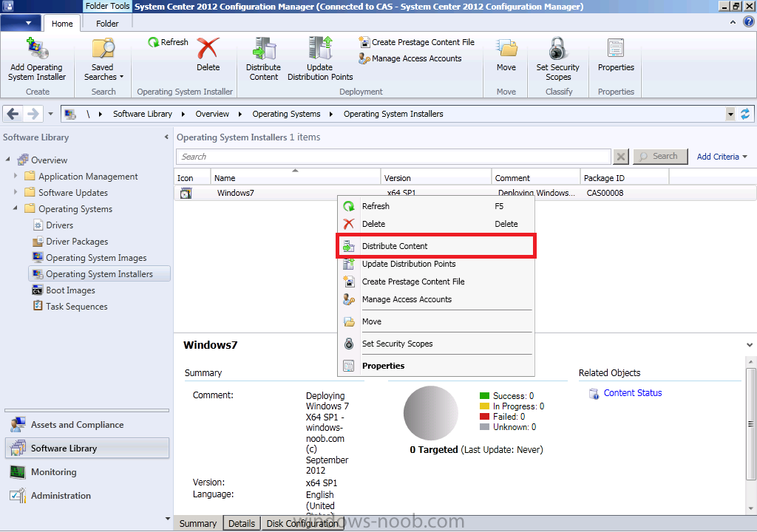Screen dimensions: 757x532
Task: Open the Administration workspace
Action: [x=87, y=496]
